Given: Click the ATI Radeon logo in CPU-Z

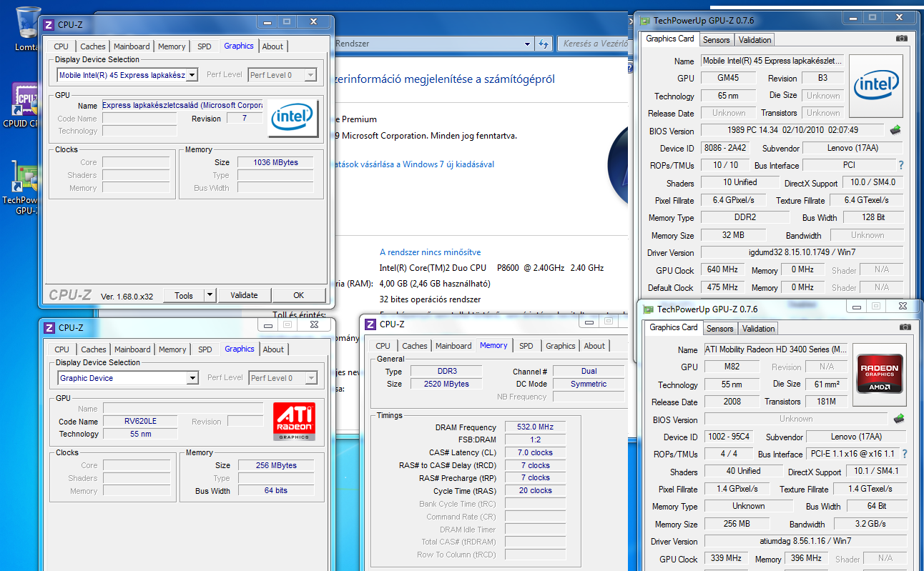Looking at the screenshot, I should tap(294, 422).
